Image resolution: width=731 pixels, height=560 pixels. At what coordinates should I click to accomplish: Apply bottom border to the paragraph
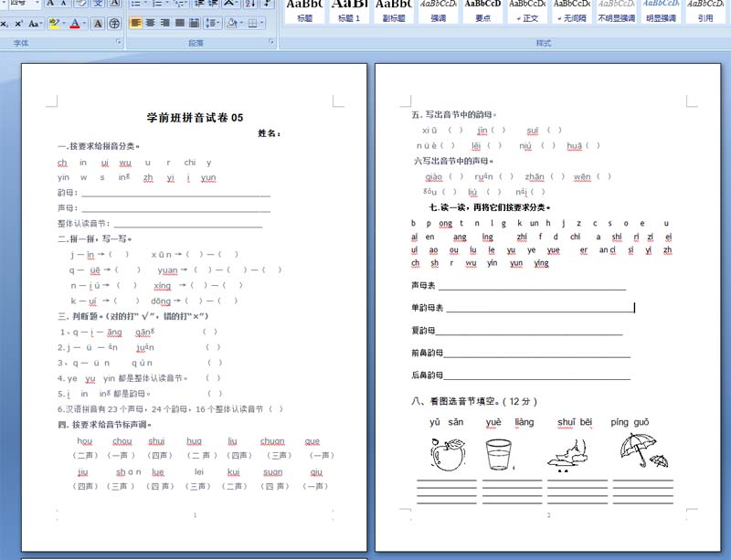click(252, 23)
